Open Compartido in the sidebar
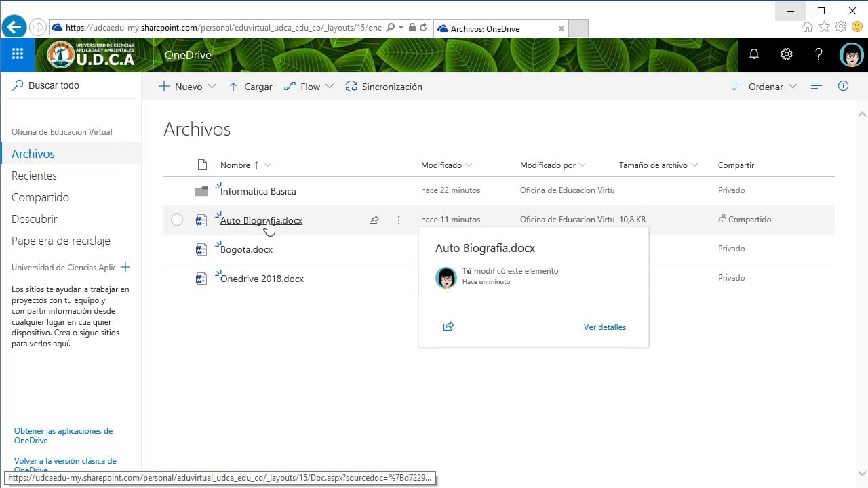Image resolution: width=868 pixels, height=488 pixels. point(40,197)
